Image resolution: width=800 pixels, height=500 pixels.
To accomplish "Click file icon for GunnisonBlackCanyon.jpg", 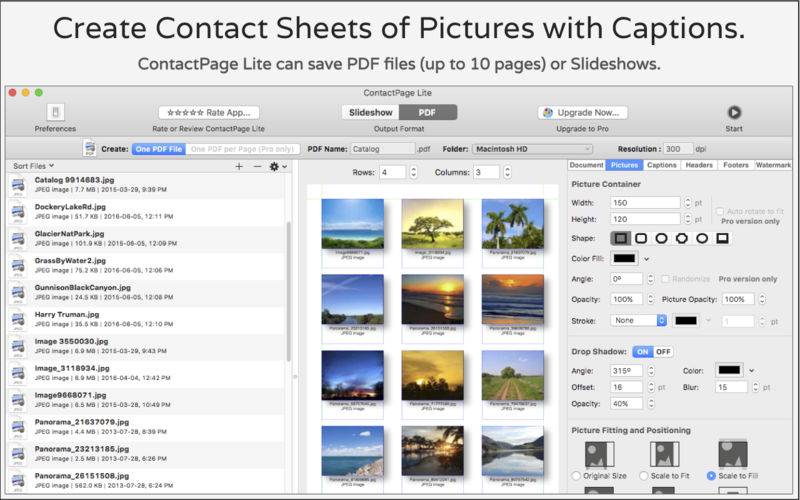I will click(x=18, y=293).
